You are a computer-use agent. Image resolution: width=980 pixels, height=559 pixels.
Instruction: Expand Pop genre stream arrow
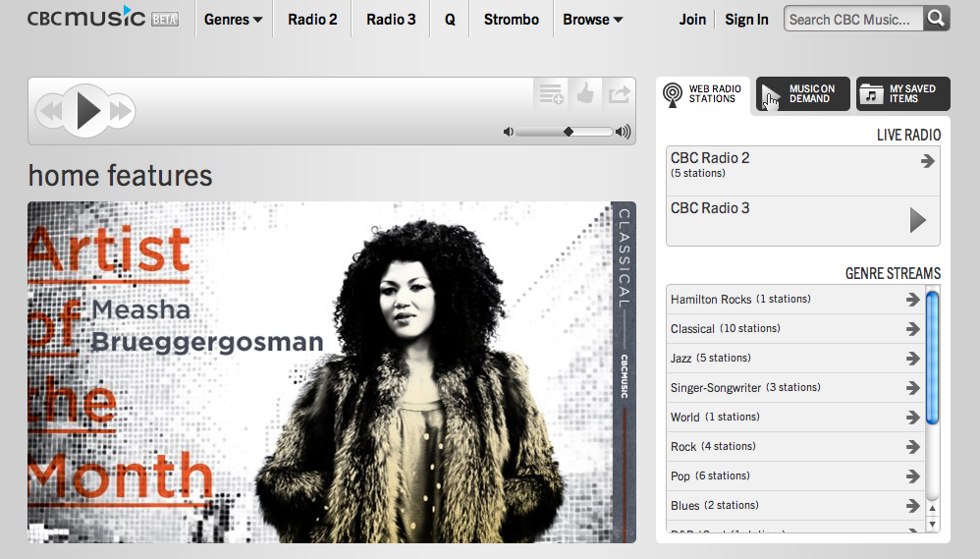point(912,475)
